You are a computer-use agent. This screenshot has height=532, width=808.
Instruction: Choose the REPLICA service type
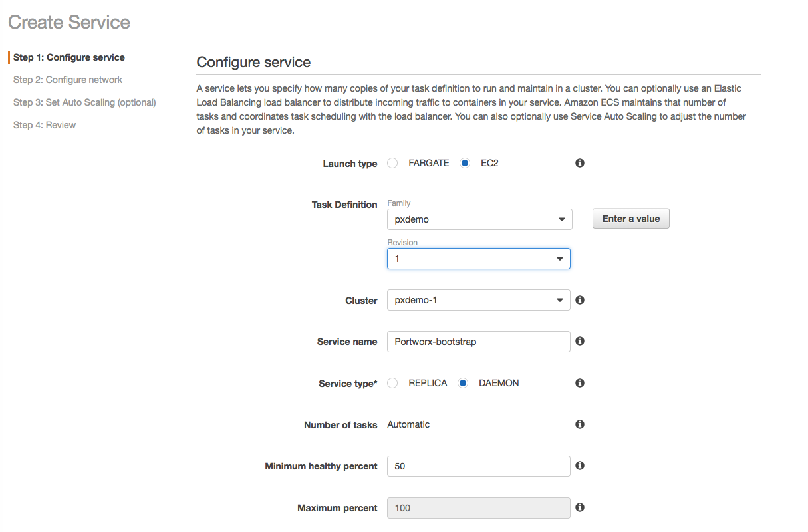[x=392, y=383]
